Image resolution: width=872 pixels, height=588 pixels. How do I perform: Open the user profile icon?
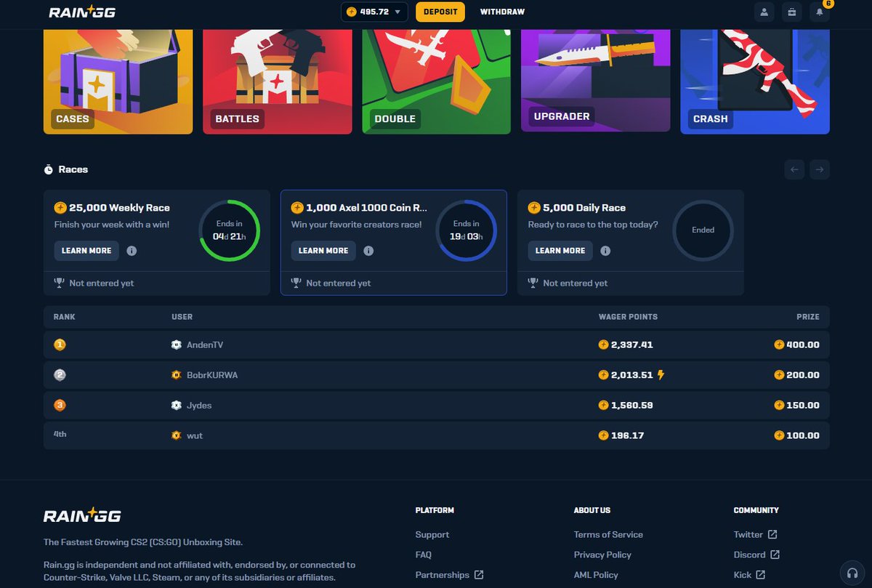tap(764, 12)
